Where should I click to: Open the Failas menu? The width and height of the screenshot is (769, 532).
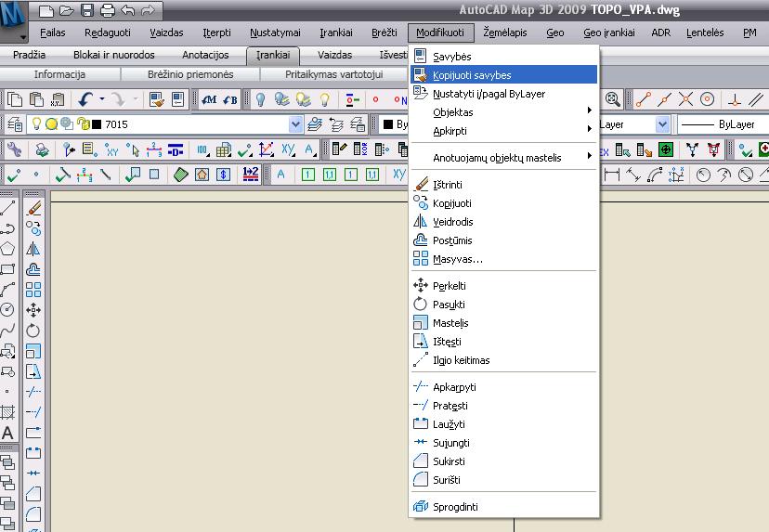pyautogui.click(x=53, y=32)
